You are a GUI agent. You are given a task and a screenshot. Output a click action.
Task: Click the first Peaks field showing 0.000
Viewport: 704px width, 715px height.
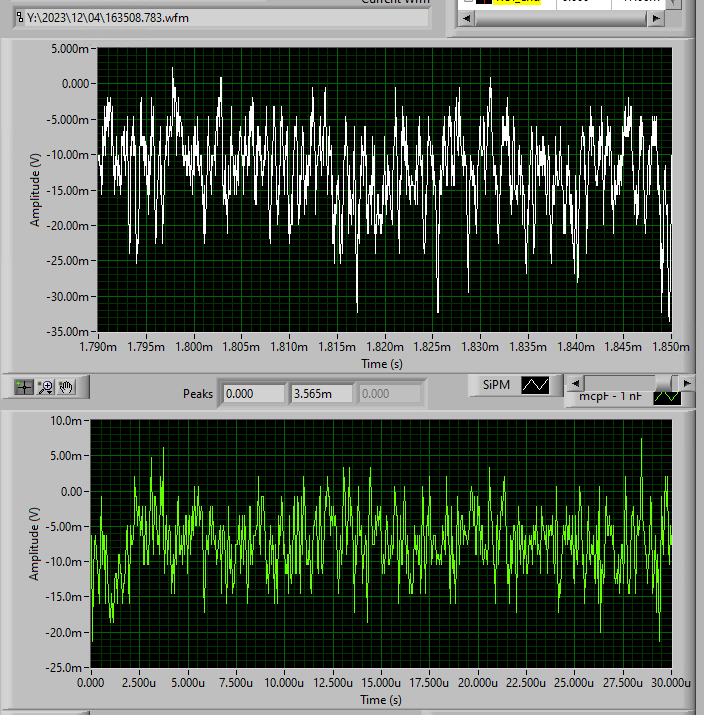tap(252, 394)
